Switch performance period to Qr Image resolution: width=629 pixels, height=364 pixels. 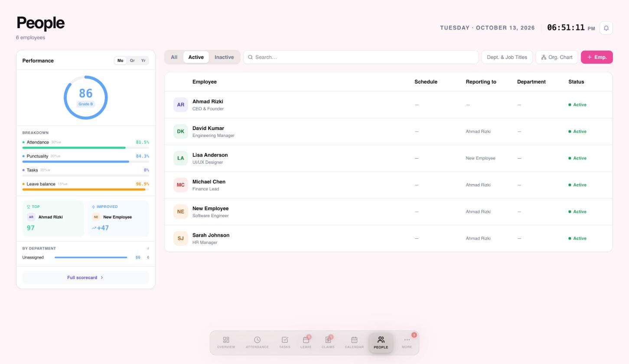point(132,61)
